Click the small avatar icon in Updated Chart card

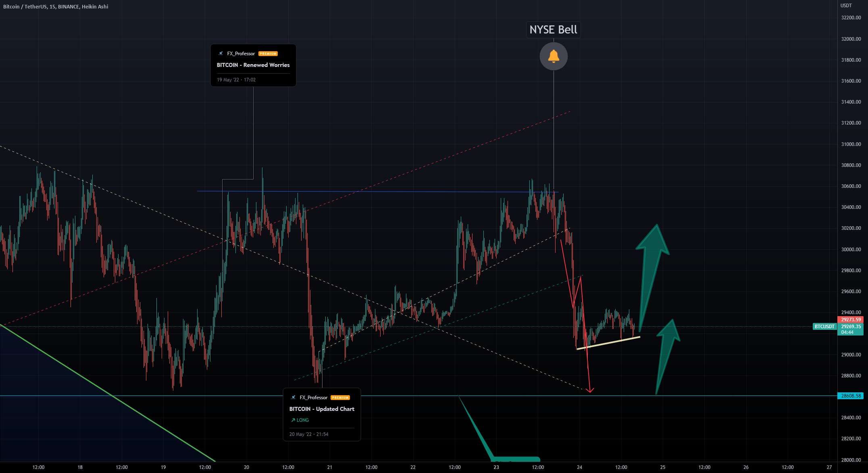click(293, 398)
